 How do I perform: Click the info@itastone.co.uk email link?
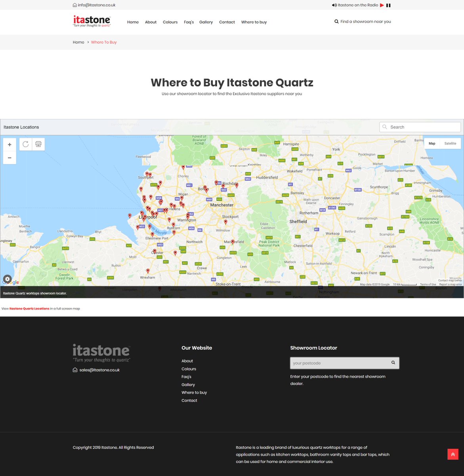[x=97, y=5]
